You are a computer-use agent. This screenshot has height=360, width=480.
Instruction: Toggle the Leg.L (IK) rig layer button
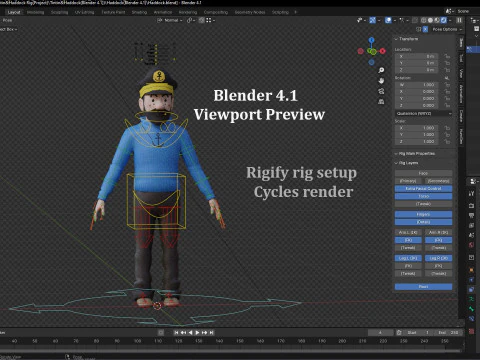coord(408,258)
